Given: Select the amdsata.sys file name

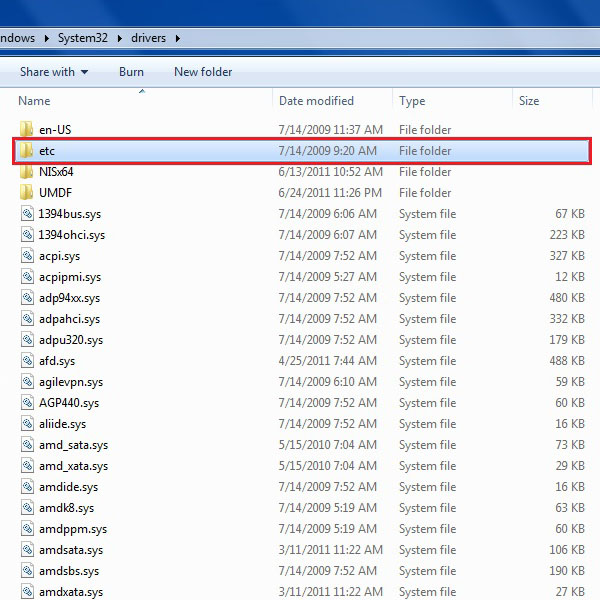Looking at the screenshot, I should coord(71,550).
